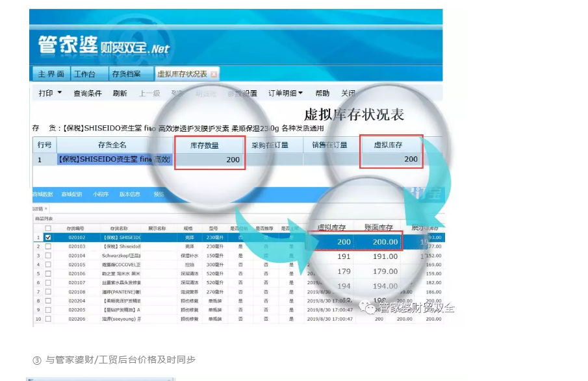Check the checkbox for item 020106
588x381 pixels.
tap(48, 273)
